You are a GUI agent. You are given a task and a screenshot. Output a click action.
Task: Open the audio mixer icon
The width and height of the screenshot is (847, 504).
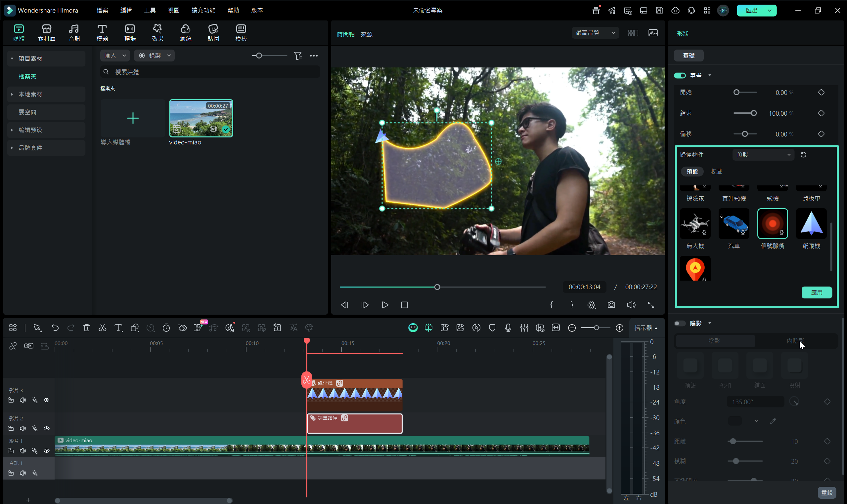(x=524, y=328)
